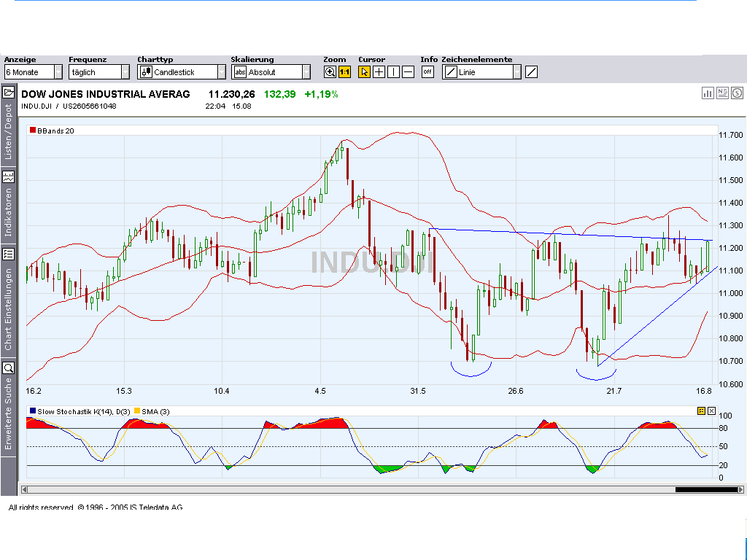Select the crosshair cursor tool
The height and width of the screenshot is (560, 747).
point(379,71)
